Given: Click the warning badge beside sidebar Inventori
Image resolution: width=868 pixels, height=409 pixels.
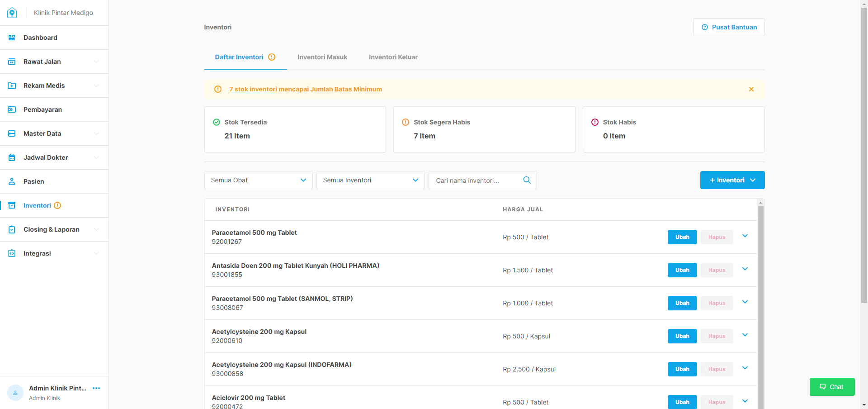Looking at the screenshot, I should (57, 205).
